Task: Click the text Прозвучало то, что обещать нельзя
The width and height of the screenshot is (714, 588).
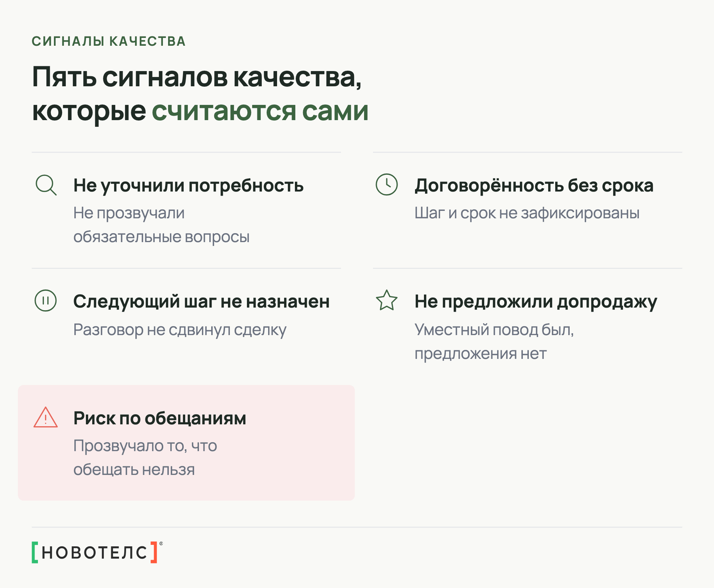Action: pos(145,457)
